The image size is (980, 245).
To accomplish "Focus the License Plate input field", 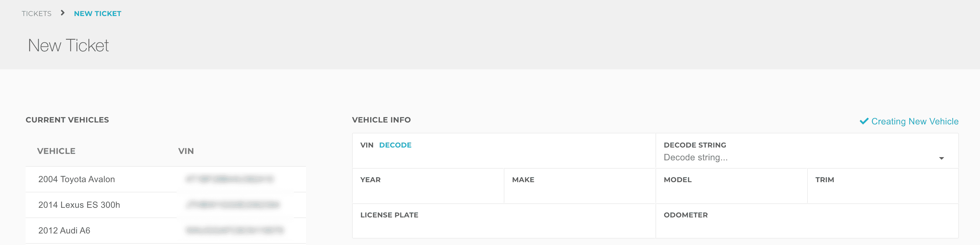I will 503,227.
